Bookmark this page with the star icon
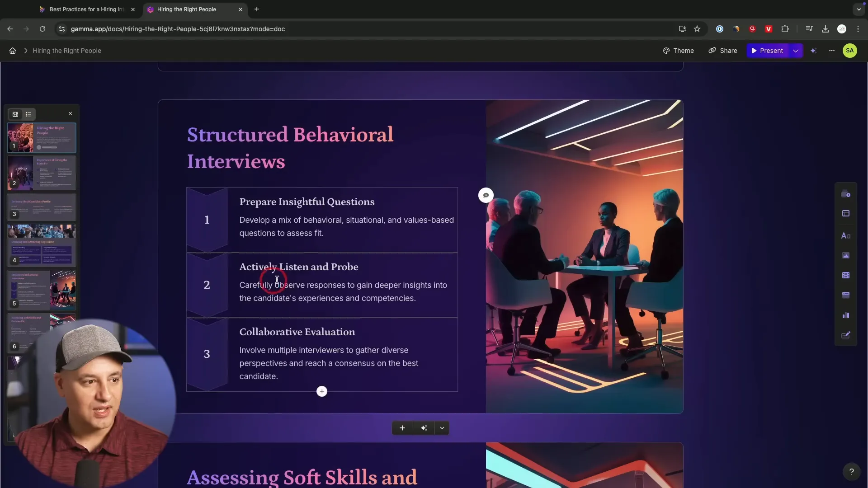This screenshot has width=868, height=488. click(697, 29)
